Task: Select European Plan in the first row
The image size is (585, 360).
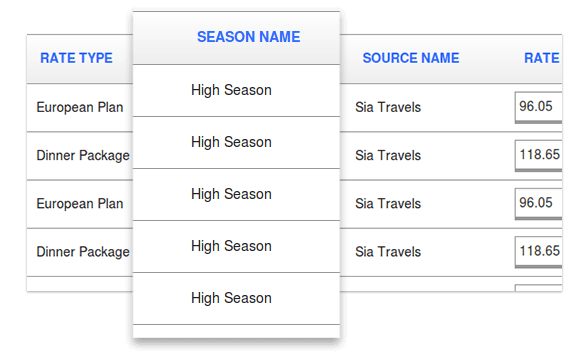Action: click(80, 107)
